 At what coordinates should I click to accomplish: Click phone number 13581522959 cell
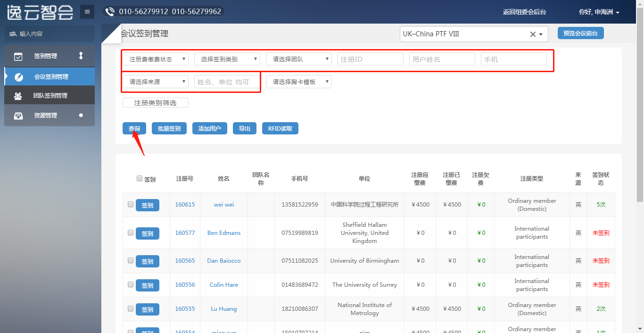click(300, 205)
